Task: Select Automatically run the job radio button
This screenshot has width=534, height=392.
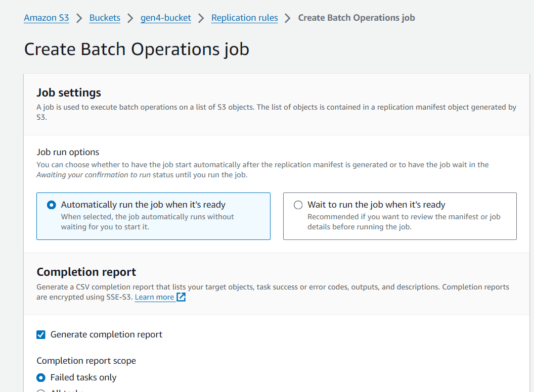Action: tap(52, 205)
